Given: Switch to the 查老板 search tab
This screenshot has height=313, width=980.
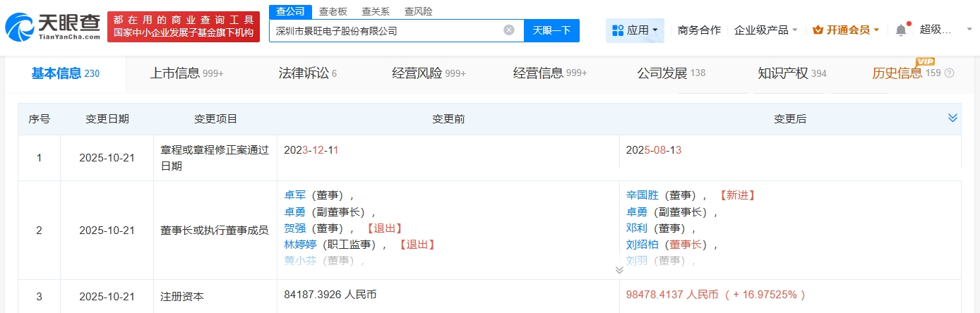Looking at the screenshot, I should (333, 11).
